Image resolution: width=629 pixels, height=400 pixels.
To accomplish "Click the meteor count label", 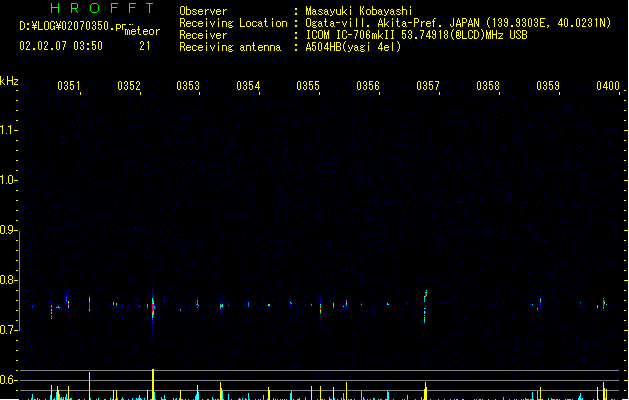I will [142, 31].
